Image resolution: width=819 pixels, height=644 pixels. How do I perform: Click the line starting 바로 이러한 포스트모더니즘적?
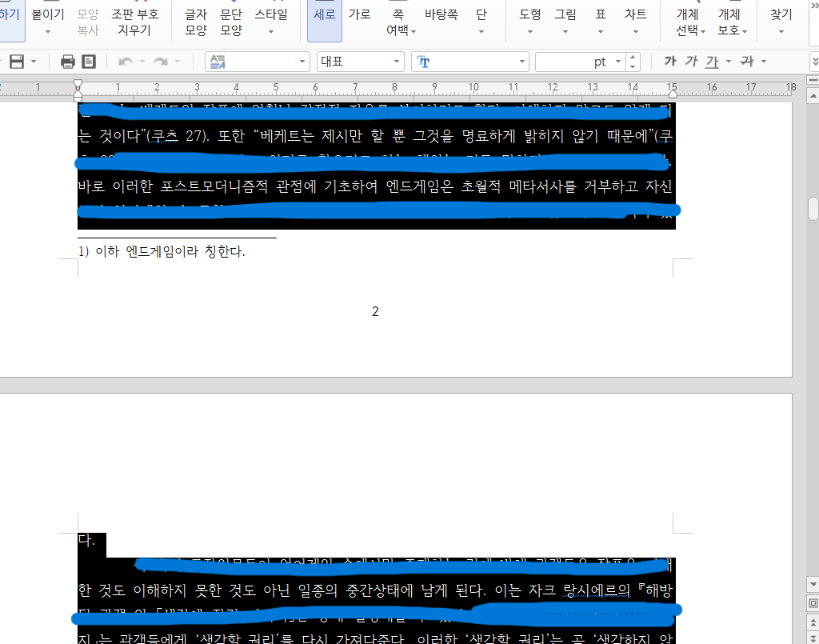[375, 186]
